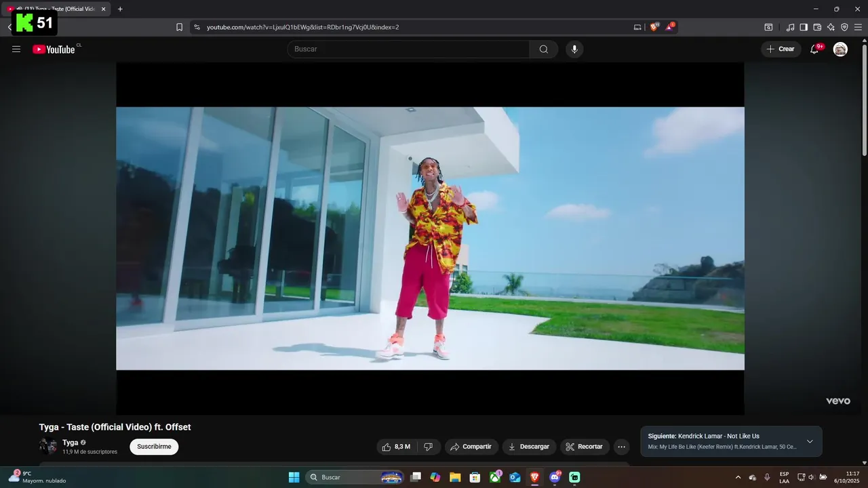Viewport: 868px width, 488px height.
Task: Open Tyga channel name link
Action: [x=71, y=443]
